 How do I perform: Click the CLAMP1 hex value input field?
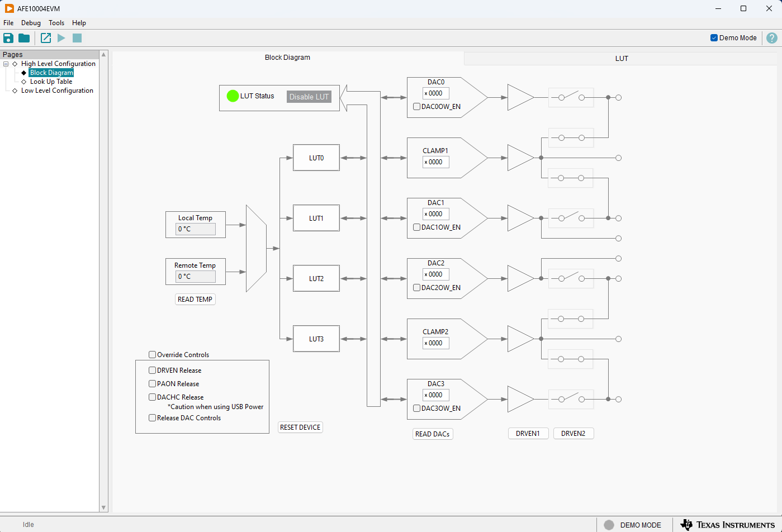tap(436, 162)
